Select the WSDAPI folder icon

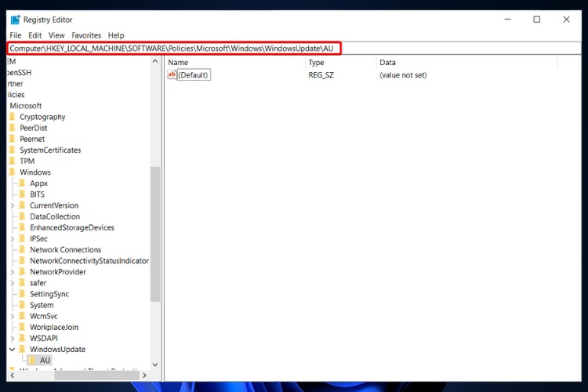click(22, 338)
